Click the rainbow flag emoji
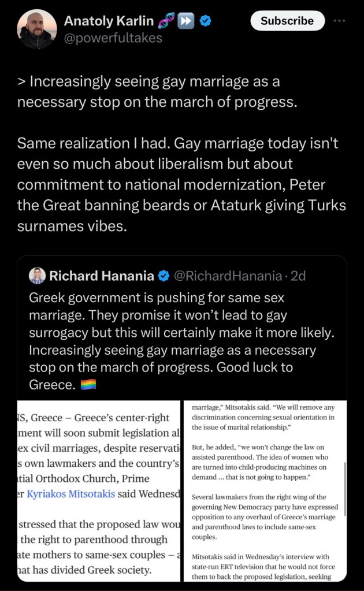The width and height of the screenshot is (364, 591). tap(88, 385)
